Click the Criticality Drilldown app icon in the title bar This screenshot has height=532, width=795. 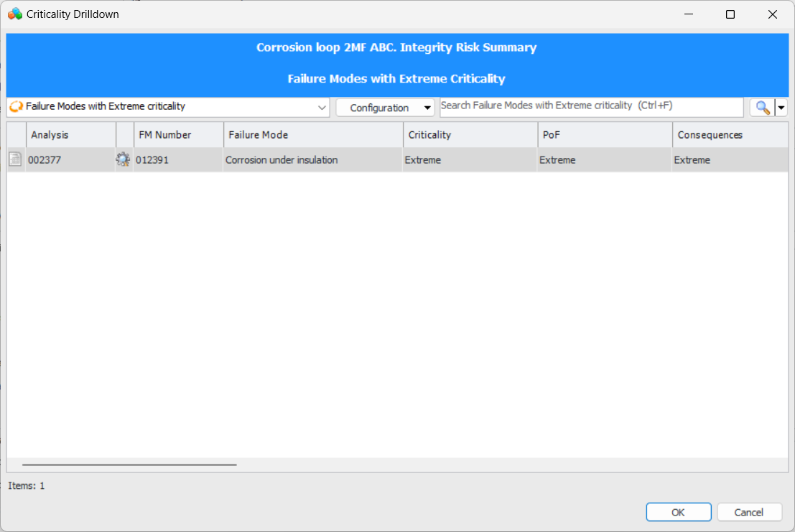[x=15, y=14]
